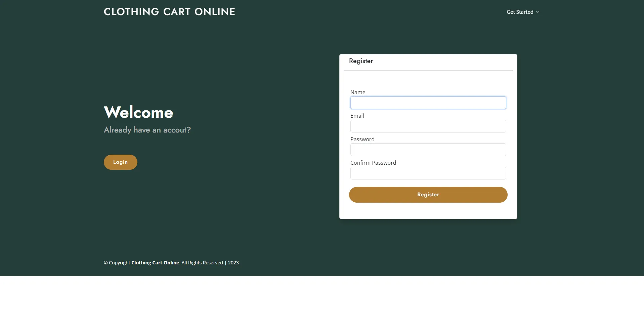
Task: Click the Register card header title
Action: point(361,61)
